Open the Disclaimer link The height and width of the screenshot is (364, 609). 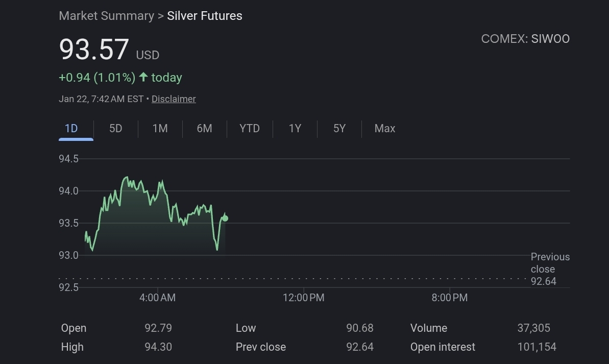pyautogui.click(x=174, y=99)
